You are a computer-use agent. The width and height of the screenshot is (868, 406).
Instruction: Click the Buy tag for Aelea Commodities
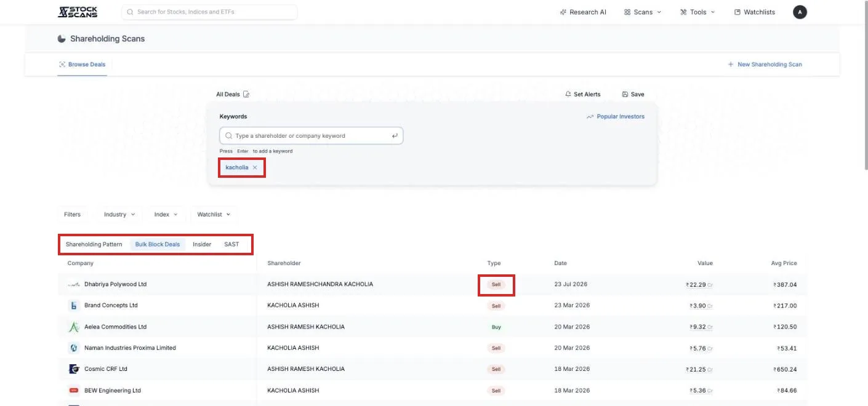496,327
